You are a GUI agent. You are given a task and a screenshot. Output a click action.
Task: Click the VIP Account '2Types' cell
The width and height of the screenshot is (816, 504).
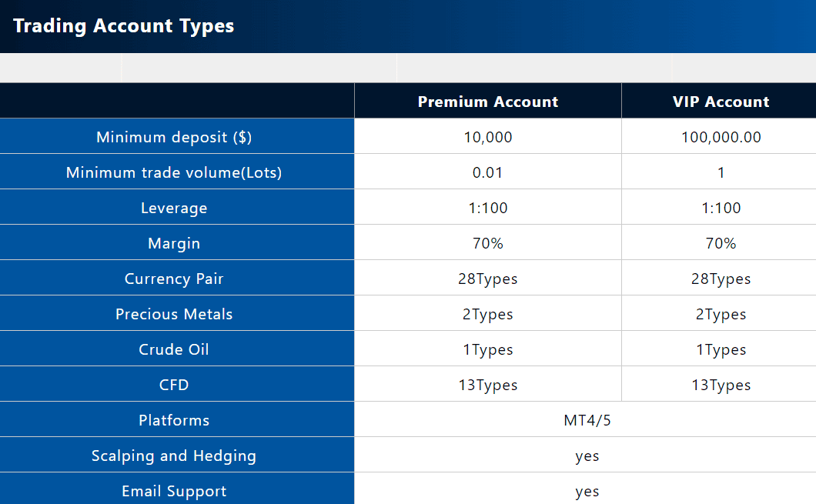coord(721,315)
